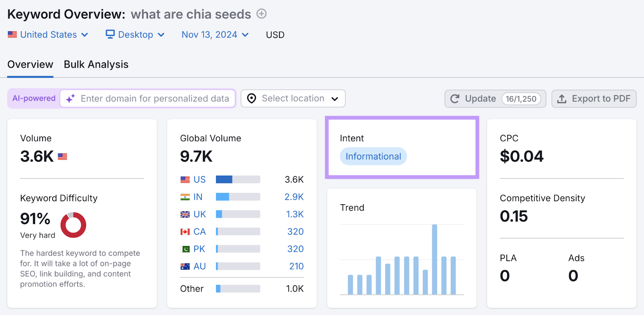Viewport: 644px width, 315px height.
Task: Click the plus icon next to the keyword title
Action: (261, 14)
